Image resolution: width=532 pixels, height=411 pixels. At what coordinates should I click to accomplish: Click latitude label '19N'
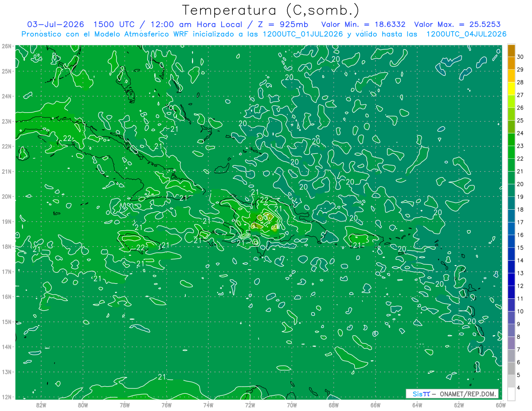pyautogui.click(x=7, y=221)
